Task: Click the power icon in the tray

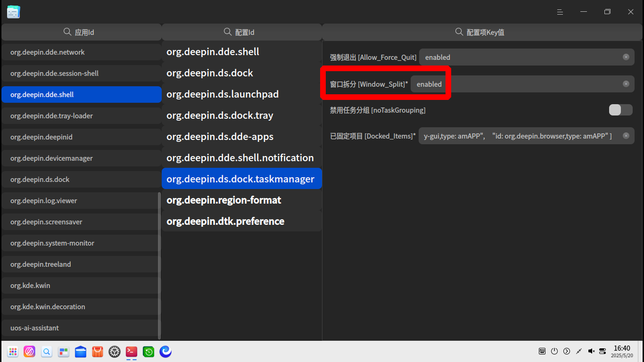Action: pyautogui.click(x=554, y=351)
